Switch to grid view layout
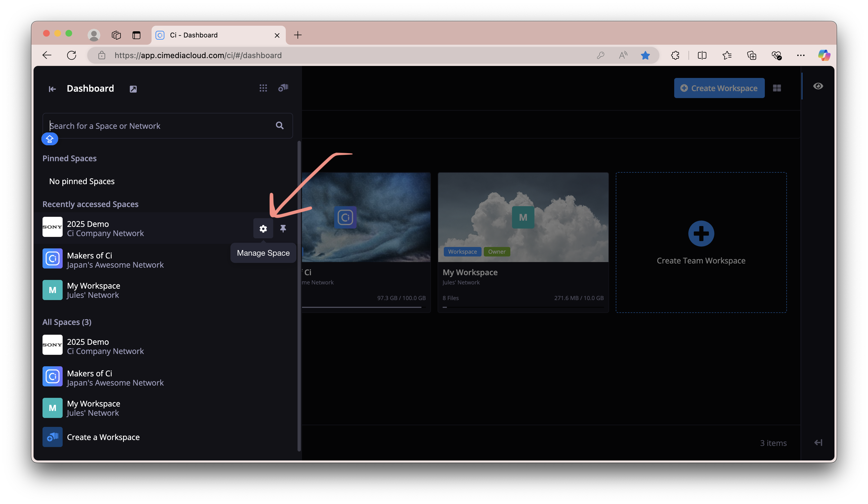 777,88
